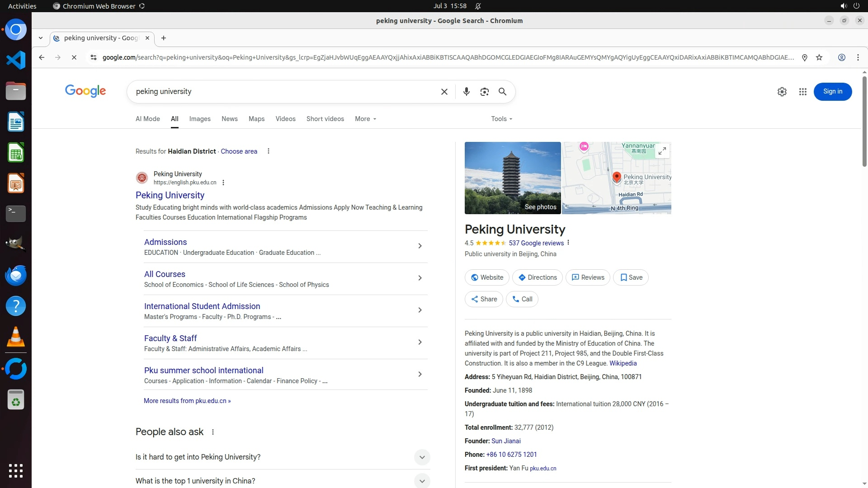Click the Directions button icon

[522, 277]
